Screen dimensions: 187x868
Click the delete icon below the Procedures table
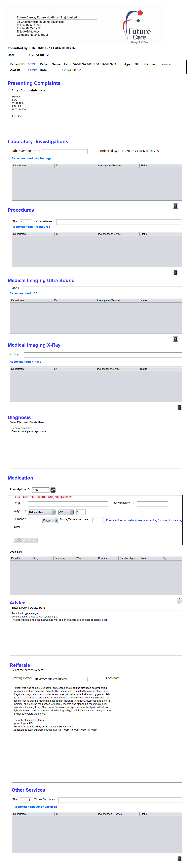pyautogui.click(x=175, y=273)
